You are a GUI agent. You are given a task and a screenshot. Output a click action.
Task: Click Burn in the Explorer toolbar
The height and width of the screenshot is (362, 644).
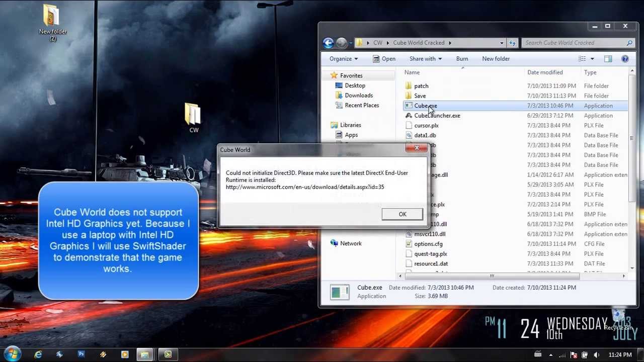point(462,59)
